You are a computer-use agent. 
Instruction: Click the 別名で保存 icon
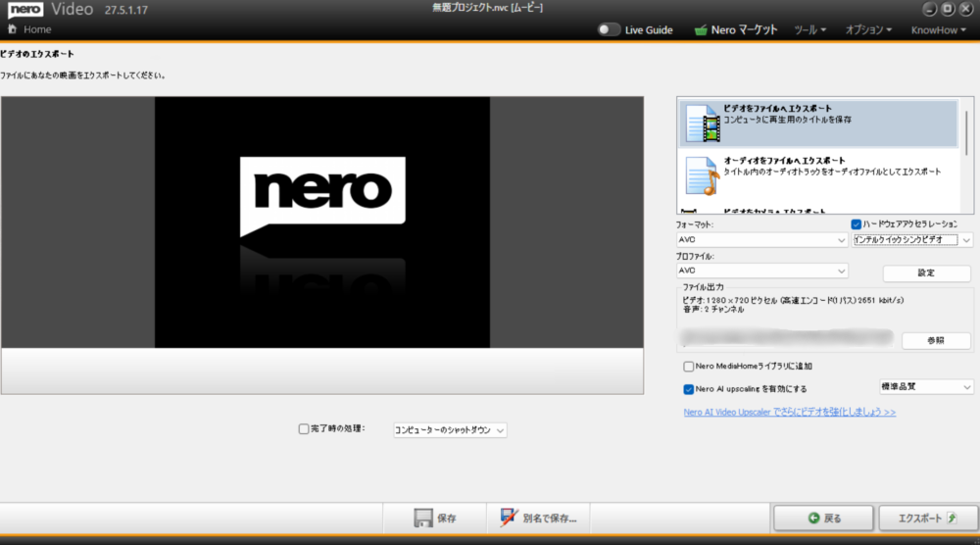(x=508, y=518)
